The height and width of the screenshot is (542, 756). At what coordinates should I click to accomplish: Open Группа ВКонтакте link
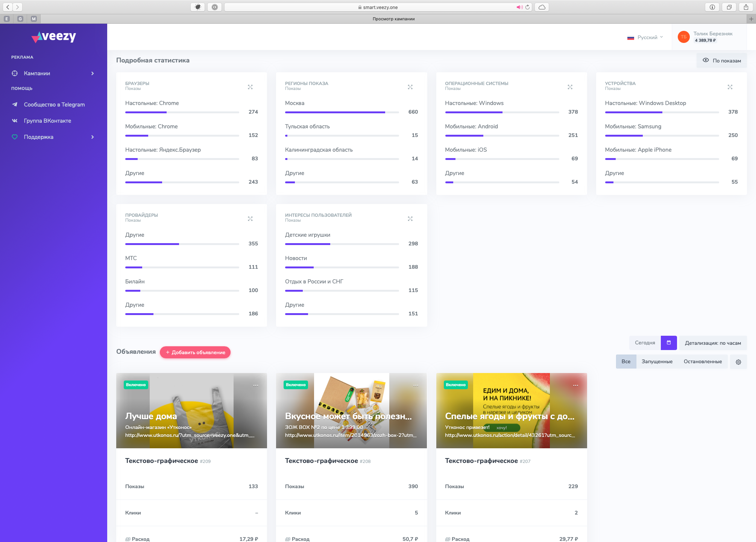(x=47, y=121)
